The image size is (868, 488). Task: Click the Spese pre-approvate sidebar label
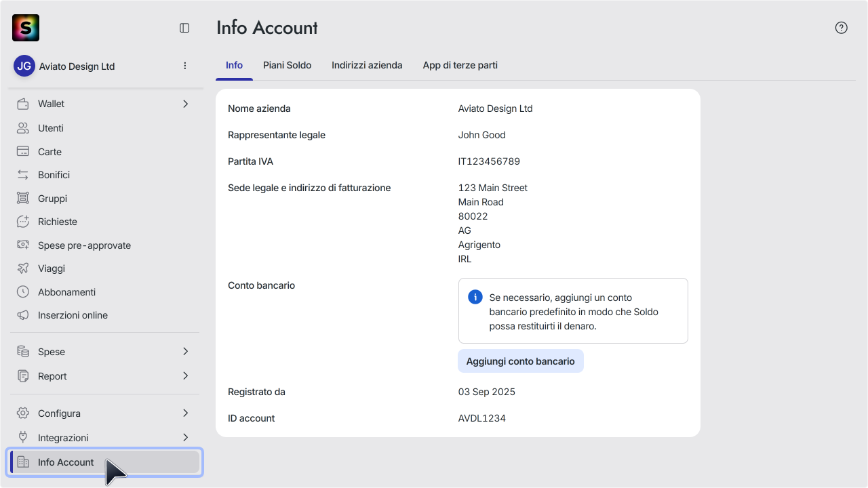tap(84, 245)
